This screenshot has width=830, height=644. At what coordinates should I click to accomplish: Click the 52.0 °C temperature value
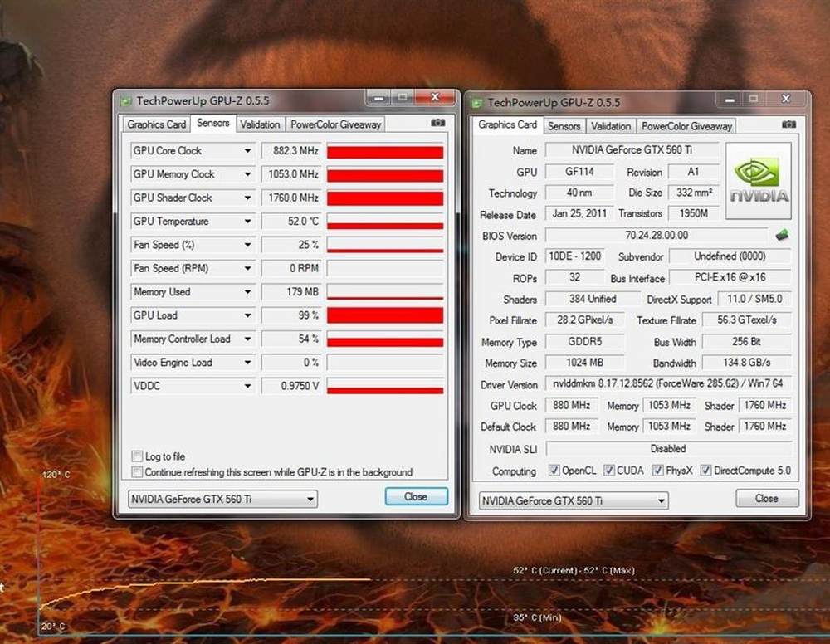[x=291, y=222]
